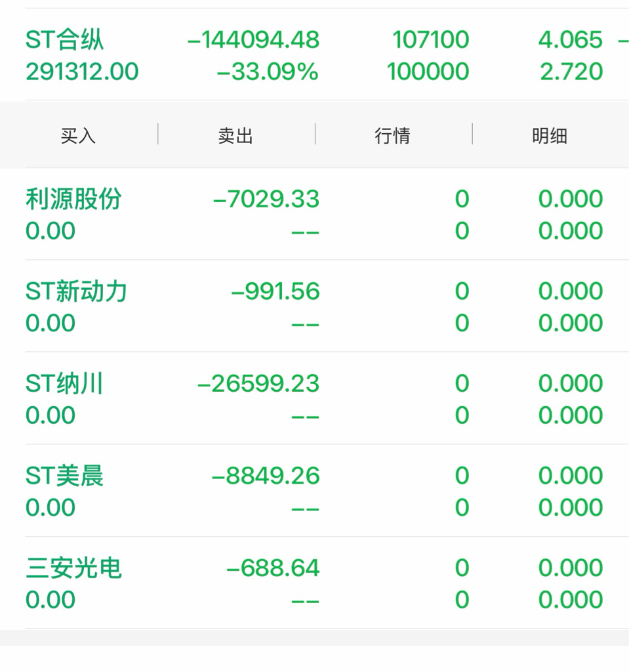Select the ST纳川 holding row

(x=64, y=383)
